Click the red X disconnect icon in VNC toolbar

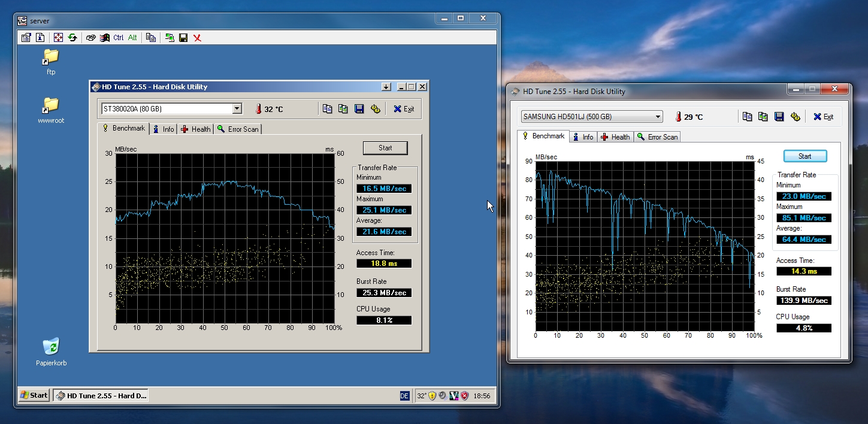[197, 38]
